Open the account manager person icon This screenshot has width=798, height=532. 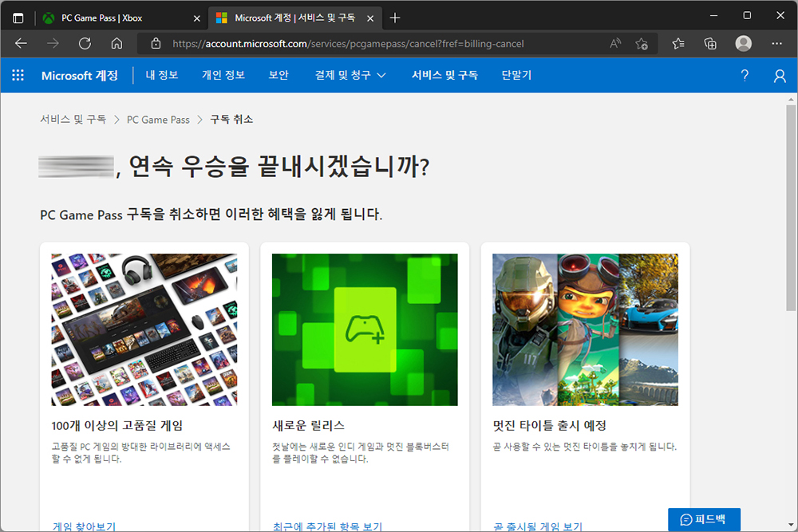coord(780,76)
